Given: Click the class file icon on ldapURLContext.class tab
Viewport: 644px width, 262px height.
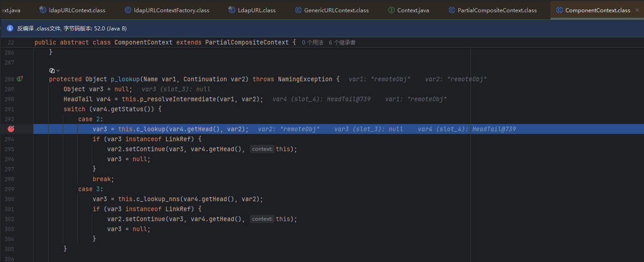Looking at the screenshot, I should [x=43, y=10].
